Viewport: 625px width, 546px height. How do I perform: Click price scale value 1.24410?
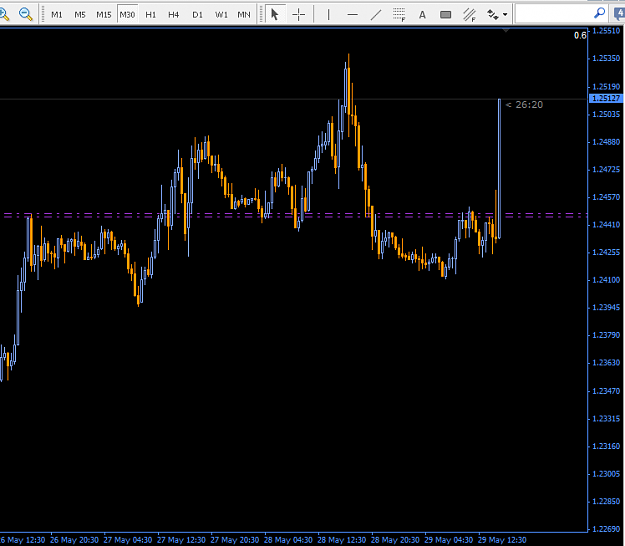tap(606, 225)
